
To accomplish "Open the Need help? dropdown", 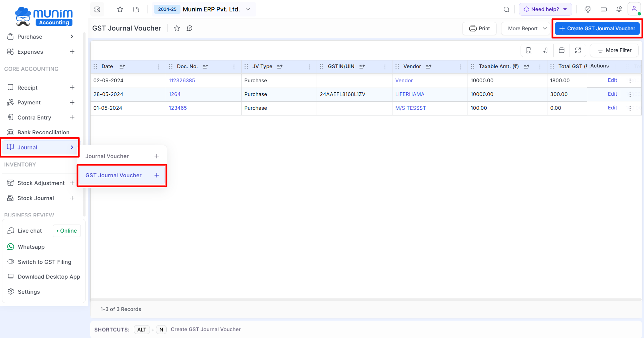I will pos(545,9).
